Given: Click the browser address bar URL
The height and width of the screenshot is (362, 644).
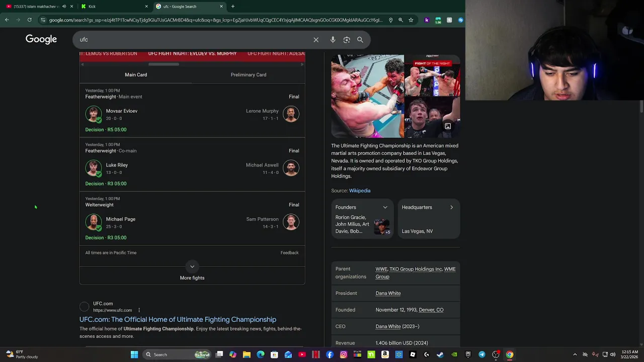Looking at the screenshot, I should pos(216,20).
